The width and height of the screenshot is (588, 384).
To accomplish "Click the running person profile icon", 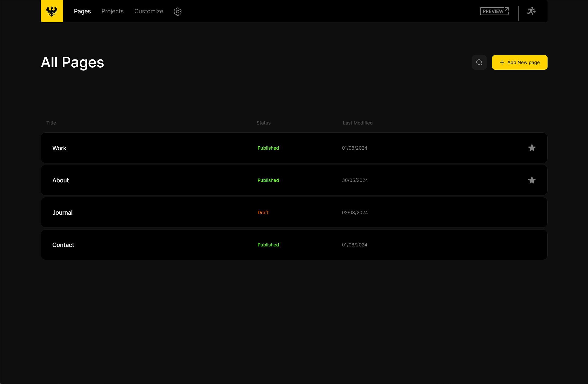I will (531, 11).
